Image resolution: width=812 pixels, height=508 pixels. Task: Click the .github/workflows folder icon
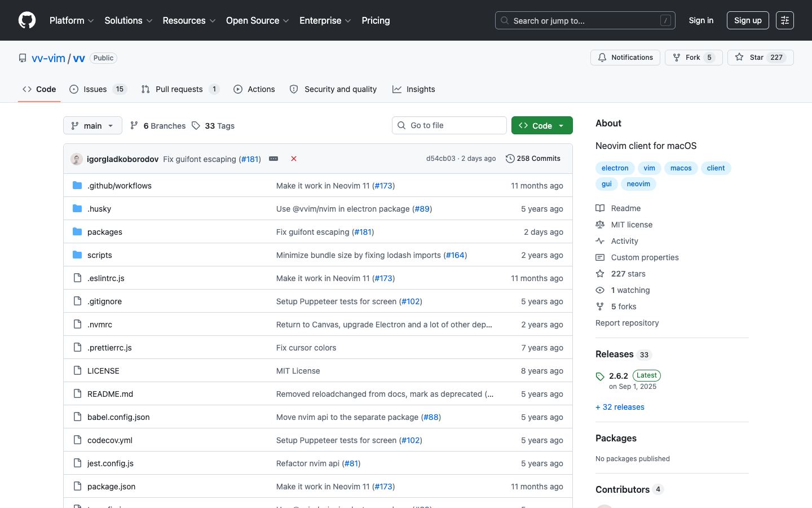(77, 186)
